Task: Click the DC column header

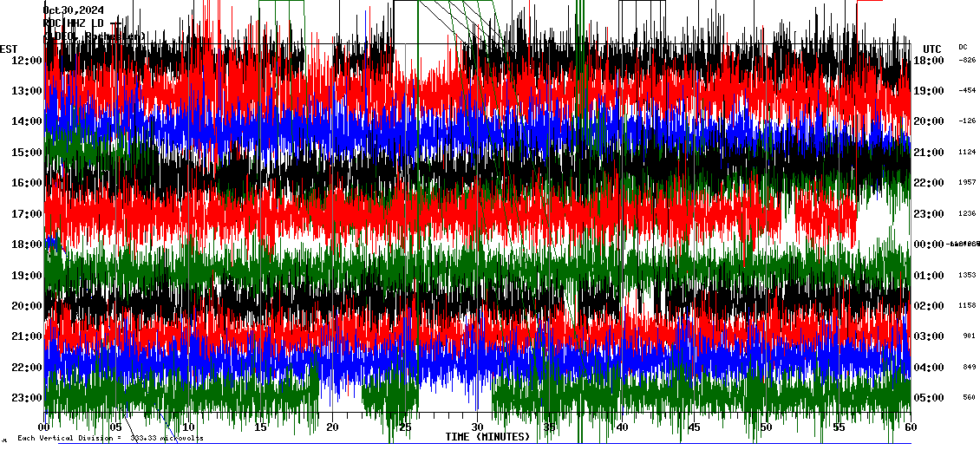Action: 963,47
